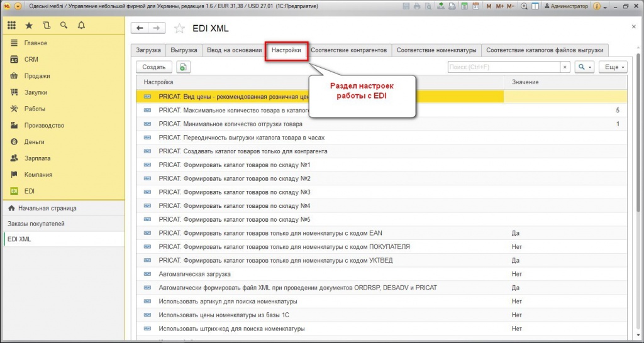Open the Главное section

point(64,43)
